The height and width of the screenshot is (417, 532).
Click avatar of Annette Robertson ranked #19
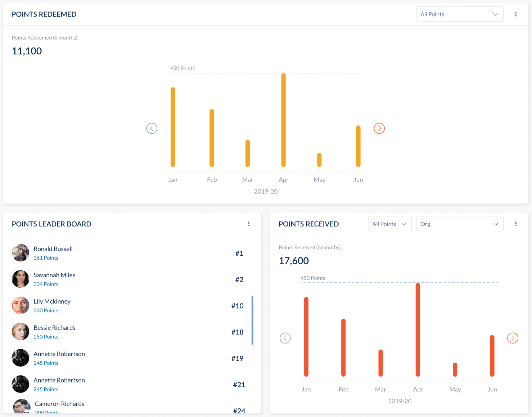[x=21, y=358]
